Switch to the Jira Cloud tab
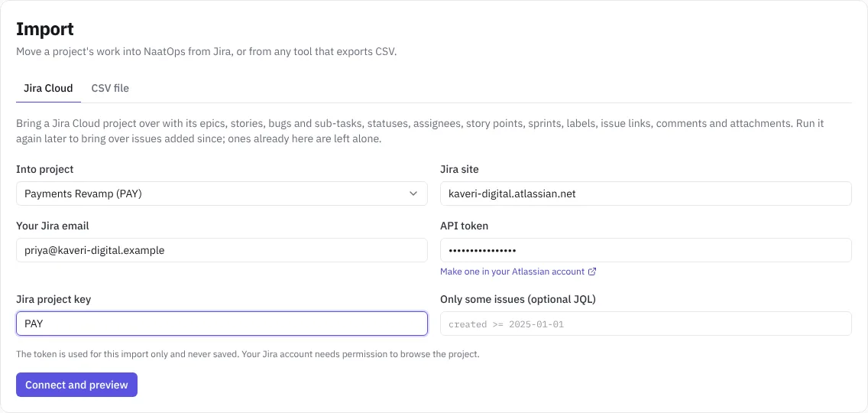The image size is (868, 413). click(x=48, y=88)
